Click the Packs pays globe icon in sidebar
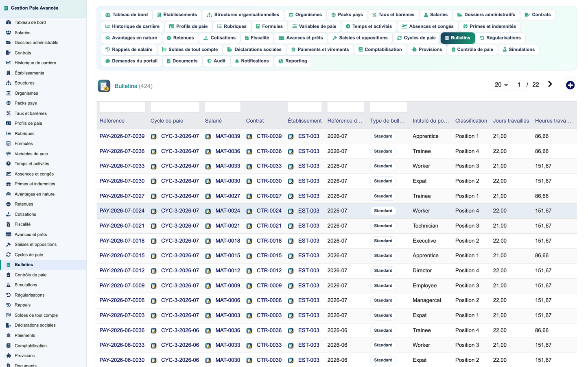The image size is (588, 367). tap(9, 103)
